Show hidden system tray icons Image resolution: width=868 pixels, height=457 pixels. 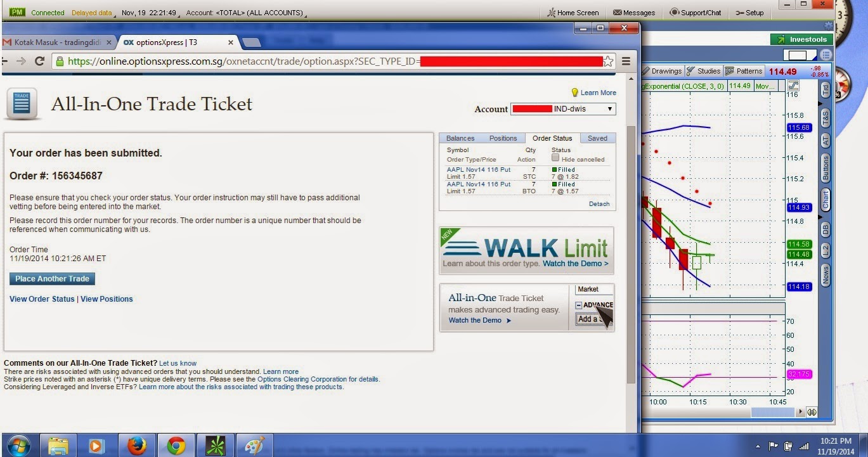click(758, 446)
